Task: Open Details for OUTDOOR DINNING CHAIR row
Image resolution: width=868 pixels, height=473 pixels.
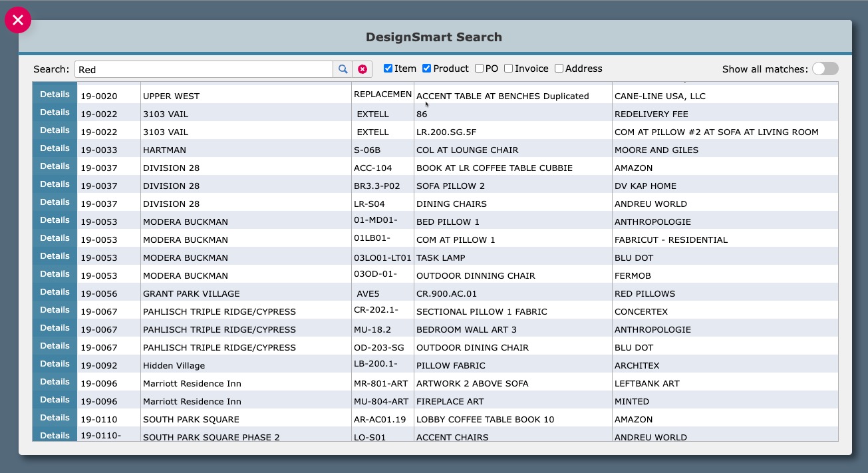Action: (x=55, y=274)
